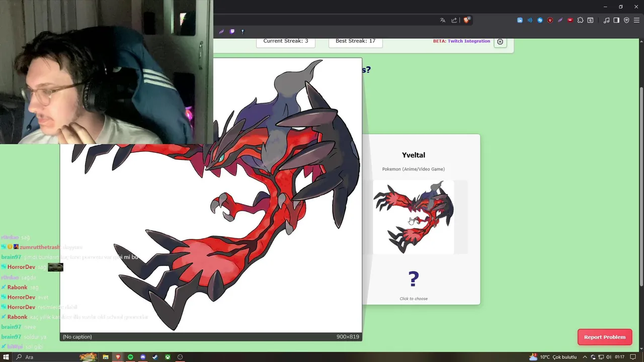The image size is (644, 362).
Task: Open the media control music note icon
Action: click(606, 20)
